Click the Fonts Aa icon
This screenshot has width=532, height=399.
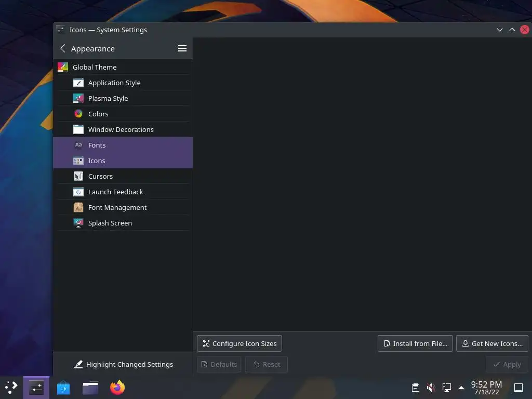click(78, 145)
